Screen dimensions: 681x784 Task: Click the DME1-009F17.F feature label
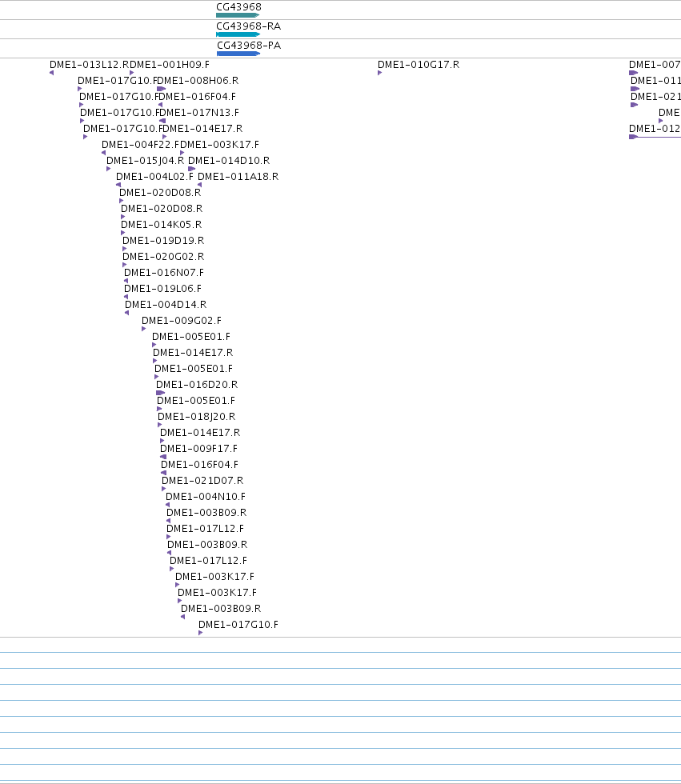(199, 449)
